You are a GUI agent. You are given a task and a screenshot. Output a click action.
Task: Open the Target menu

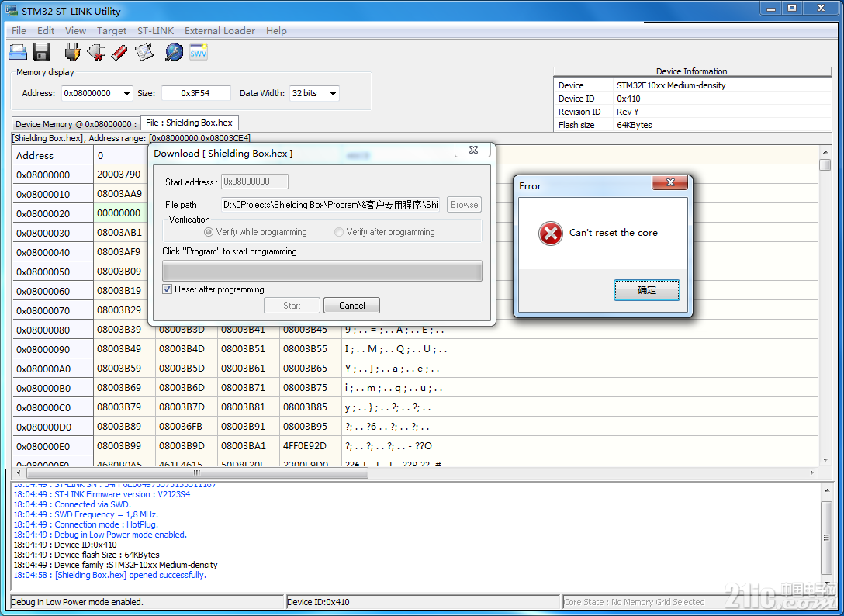point(112,31)
